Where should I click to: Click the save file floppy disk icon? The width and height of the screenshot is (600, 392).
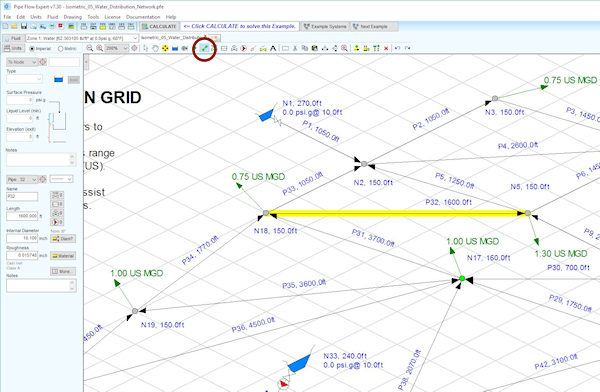point(24,26)
